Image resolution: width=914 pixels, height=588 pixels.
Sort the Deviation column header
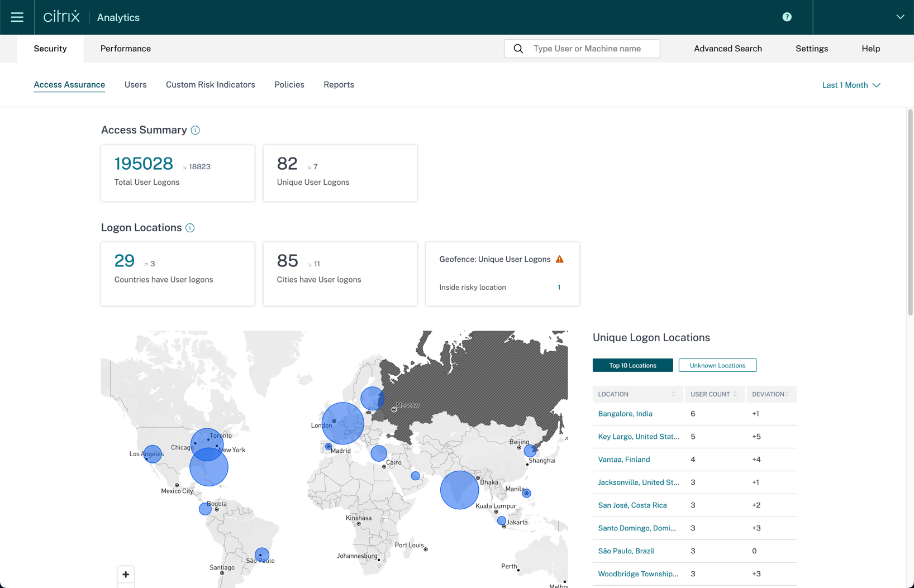pyautogui.click(x=787, y=394)
